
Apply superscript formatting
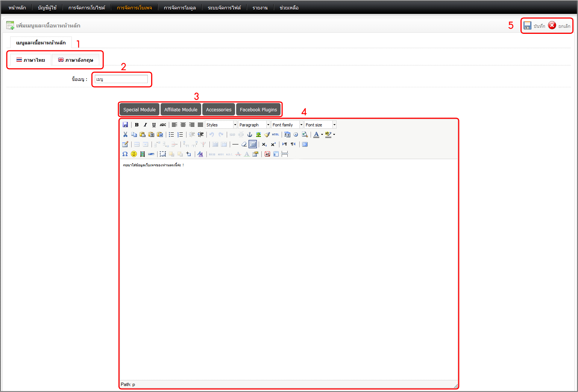[x=273, y=144]
